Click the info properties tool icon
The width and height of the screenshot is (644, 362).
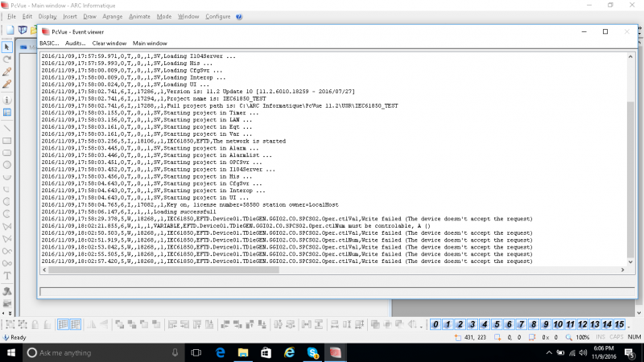click(x=7, y=100)
